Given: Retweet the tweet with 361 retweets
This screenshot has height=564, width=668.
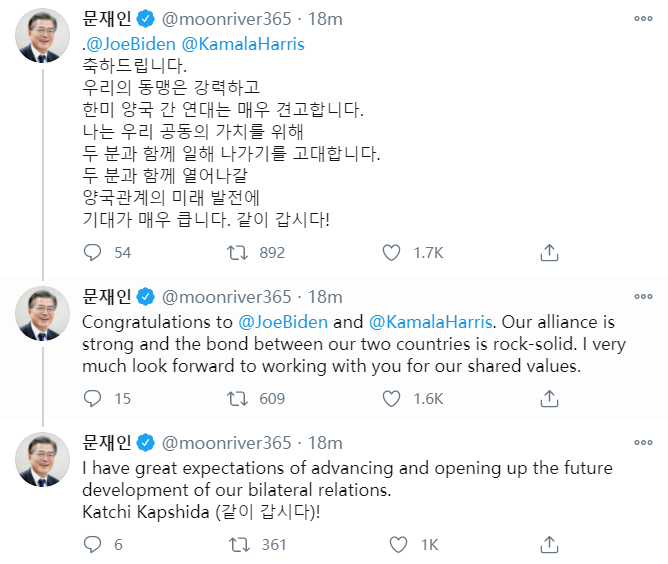Looking at the screenshot, I should pyautogui.click(x=239, y=544).
